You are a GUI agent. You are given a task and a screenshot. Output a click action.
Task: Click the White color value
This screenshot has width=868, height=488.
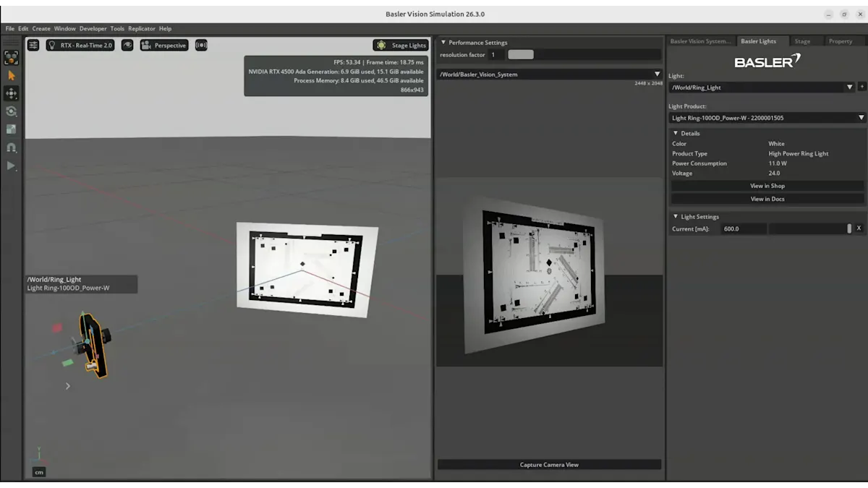pyautogui.click(x=776, y=144)
